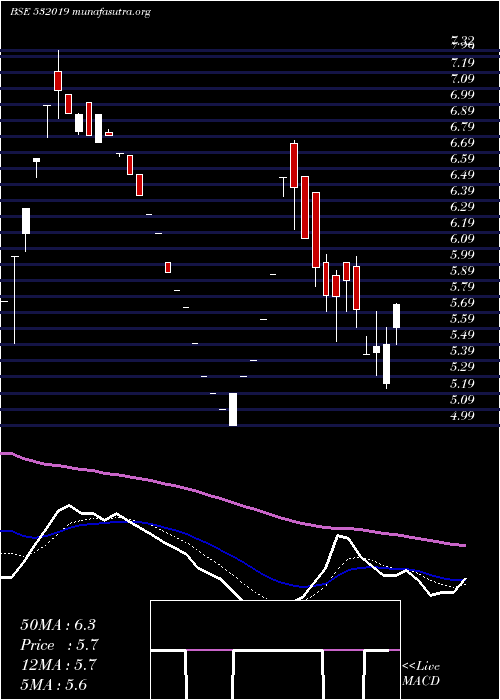Select the 7.09 price axis label
Screen dimensions: 500x700
(462, 79)
